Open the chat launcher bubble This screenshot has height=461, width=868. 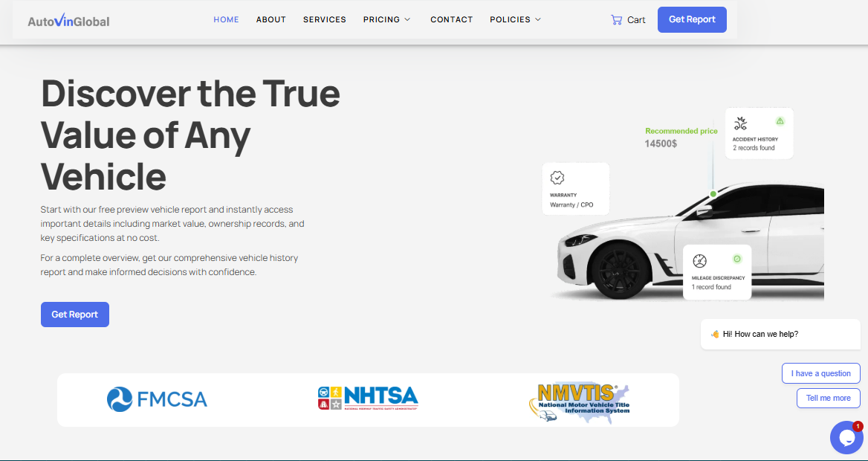coord(846,437)
